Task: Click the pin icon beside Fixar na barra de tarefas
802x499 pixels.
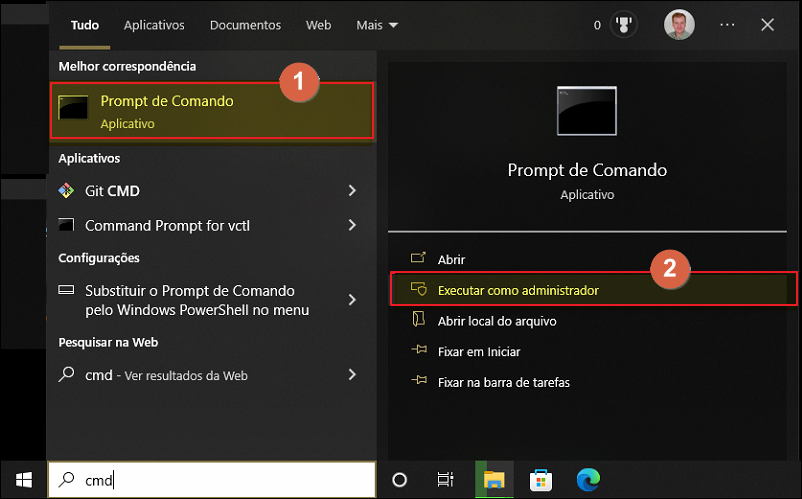Action: [x=418, y=380]
